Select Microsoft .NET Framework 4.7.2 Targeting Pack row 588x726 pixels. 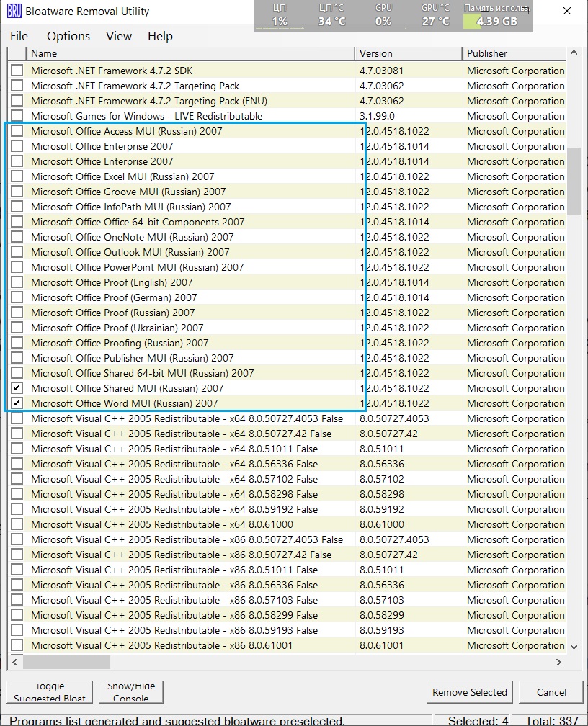[x=287, y=86]
